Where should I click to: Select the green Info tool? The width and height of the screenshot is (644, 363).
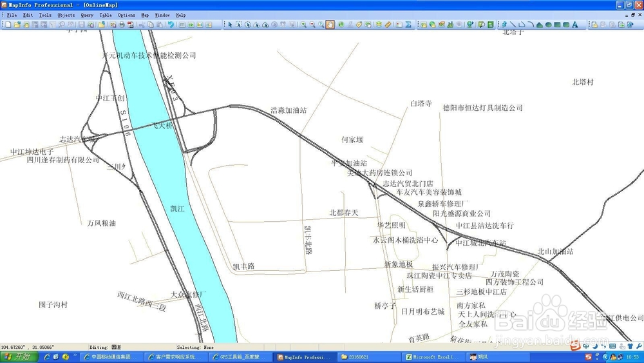point(341,25)
